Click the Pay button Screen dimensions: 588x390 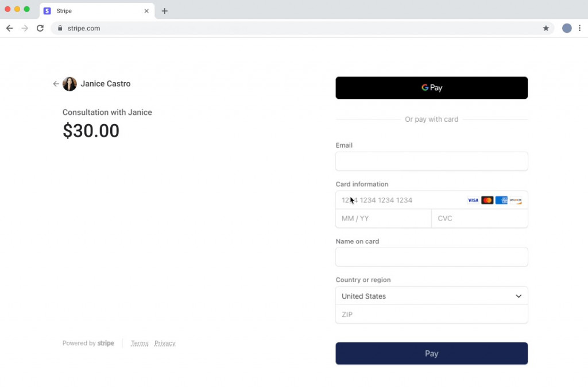[x=431, y=353]
